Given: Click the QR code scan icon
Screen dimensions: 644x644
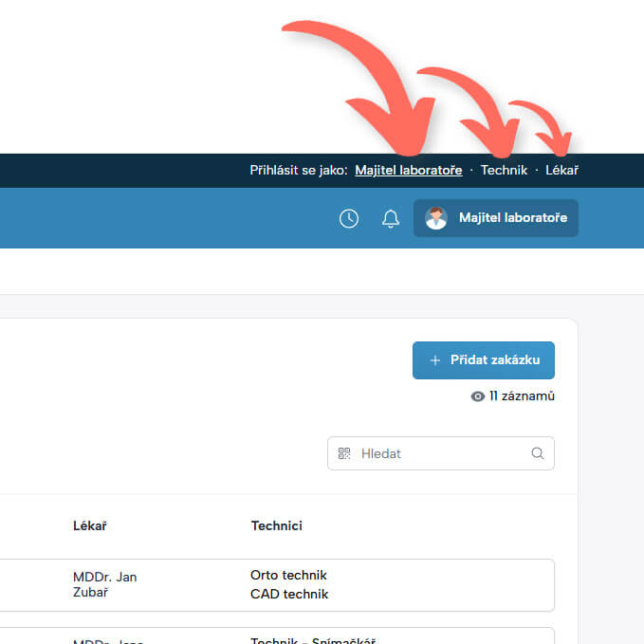Looking at the screenshot, I should [x=344, y=453].
